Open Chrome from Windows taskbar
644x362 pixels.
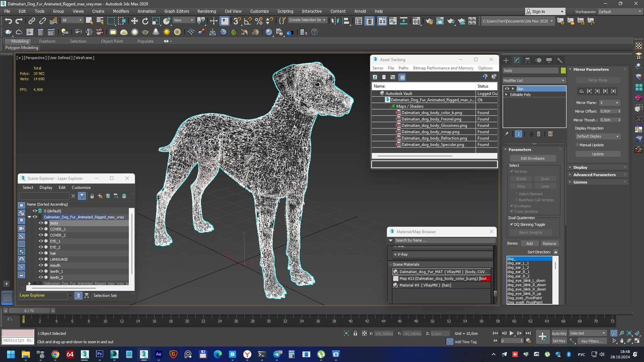[55, 354]
